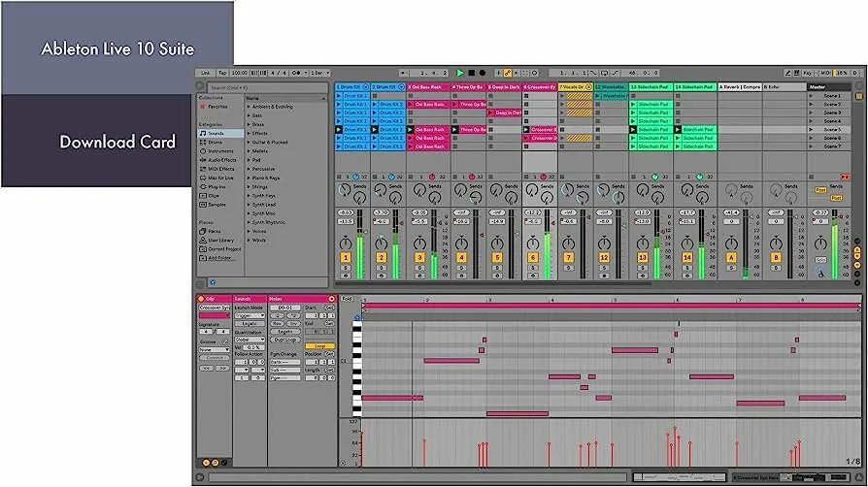Image resolution: width=868 pixels, height=487 pixels.
Task: Select the Samples category icon
Action: coord(203,204)
